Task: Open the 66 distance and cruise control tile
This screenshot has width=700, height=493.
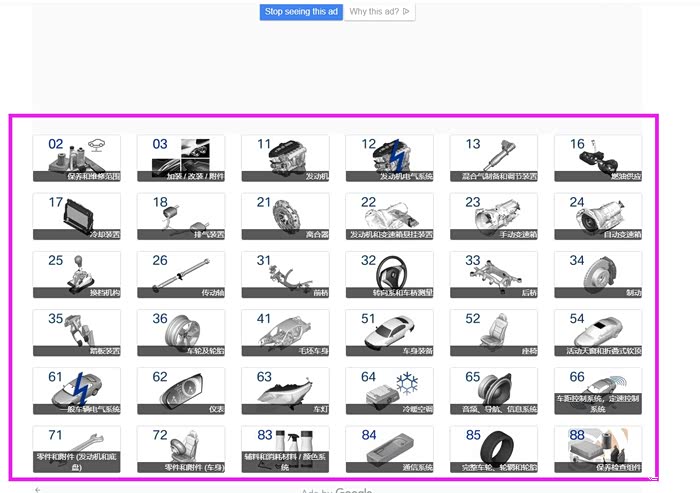Action: 598,391
